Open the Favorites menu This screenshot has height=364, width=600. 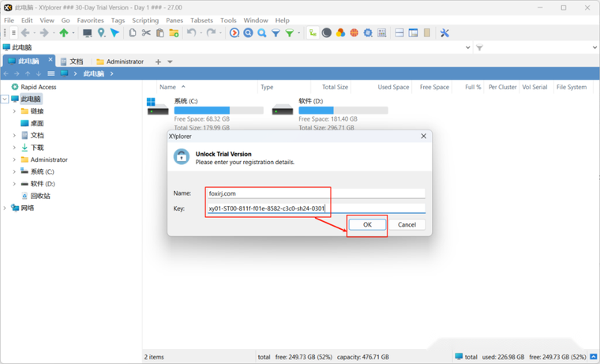click(x=90, y=21)
